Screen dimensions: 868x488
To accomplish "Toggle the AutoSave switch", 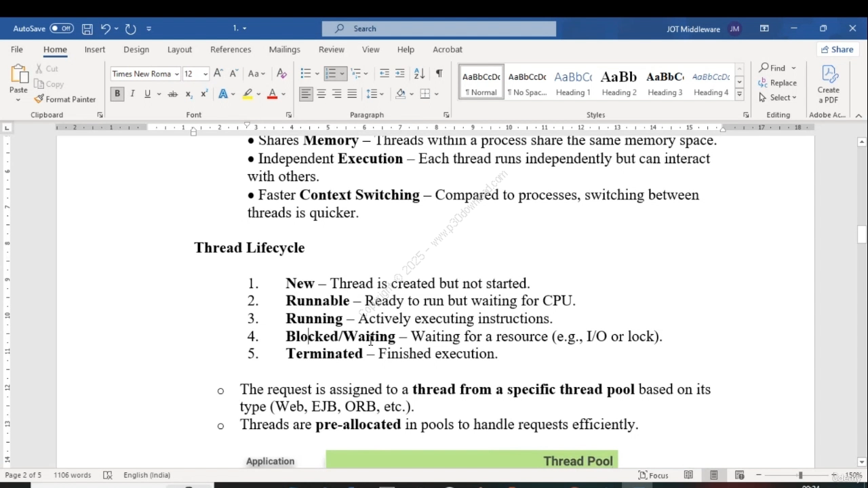I will [x=61, y=28].
